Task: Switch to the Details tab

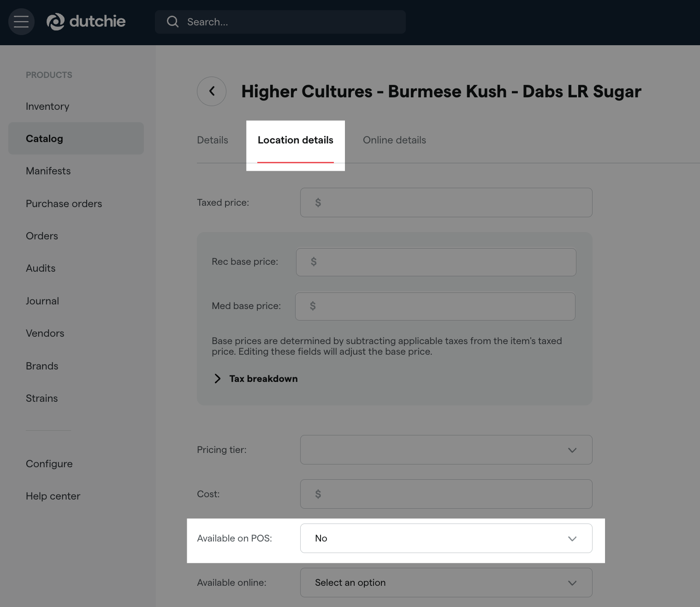Action: coord(212,140)
